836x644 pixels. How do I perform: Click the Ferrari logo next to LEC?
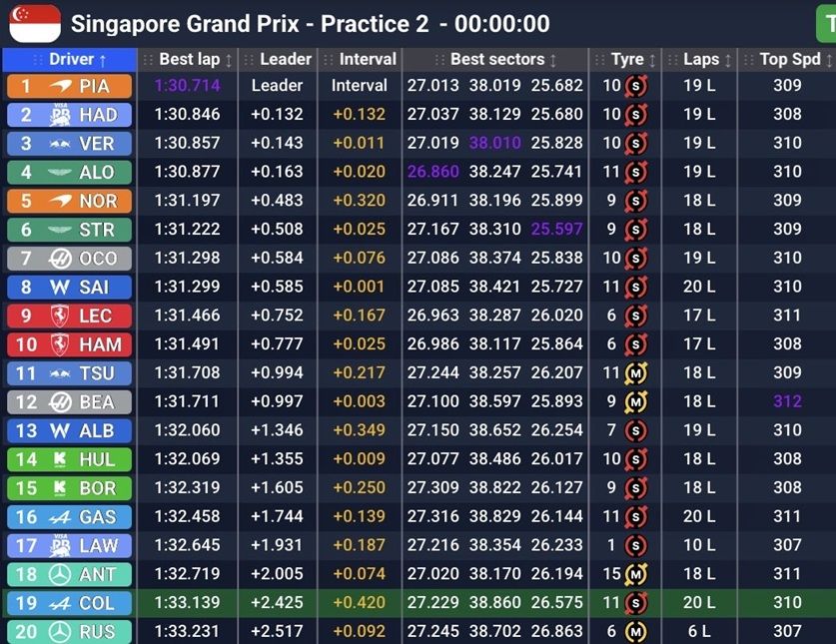point(59,317)
